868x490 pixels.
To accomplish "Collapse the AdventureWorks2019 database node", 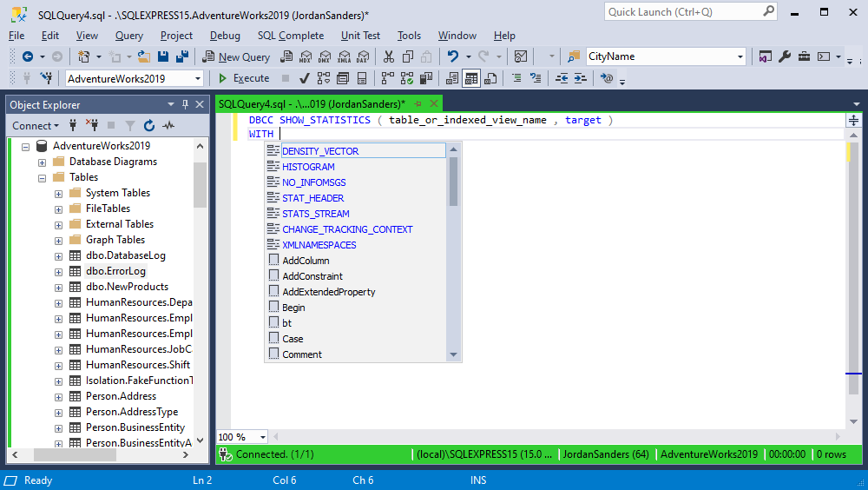I will [25, 147].
